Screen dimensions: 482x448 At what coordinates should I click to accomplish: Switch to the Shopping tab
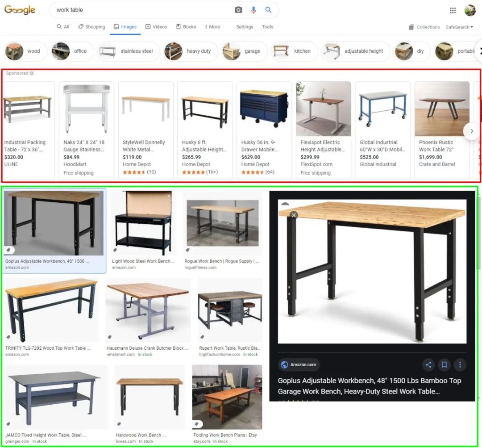click(x=91, y=27)
